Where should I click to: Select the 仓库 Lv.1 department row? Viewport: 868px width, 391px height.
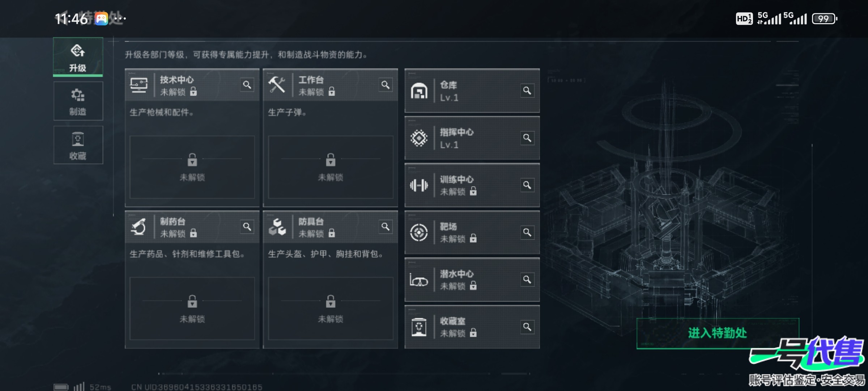(472, 91)
